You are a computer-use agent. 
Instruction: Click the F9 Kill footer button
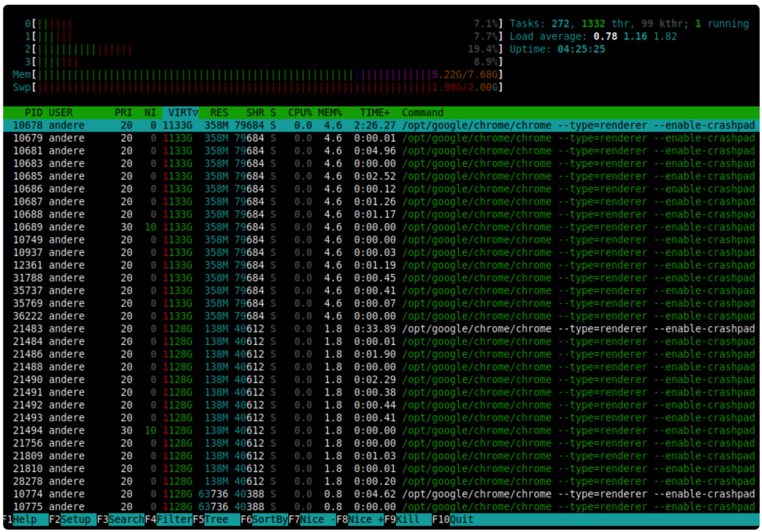click(x=408, y=519)
